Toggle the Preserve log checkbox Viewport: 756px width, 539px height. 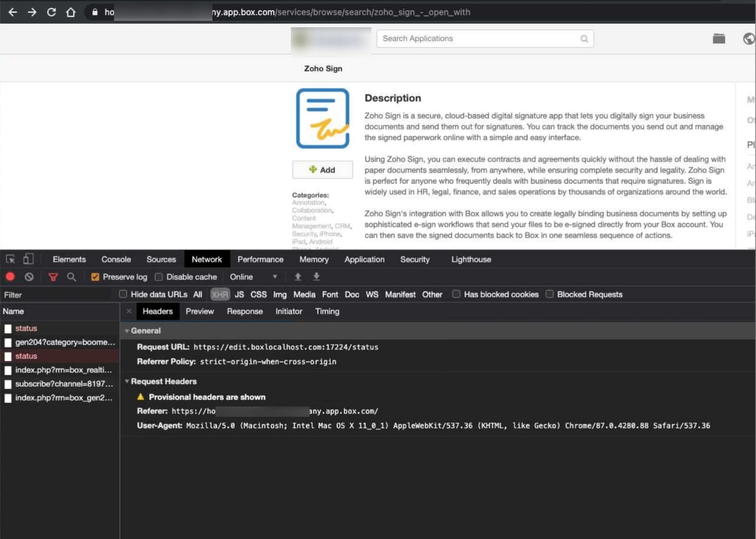[95, 277]
